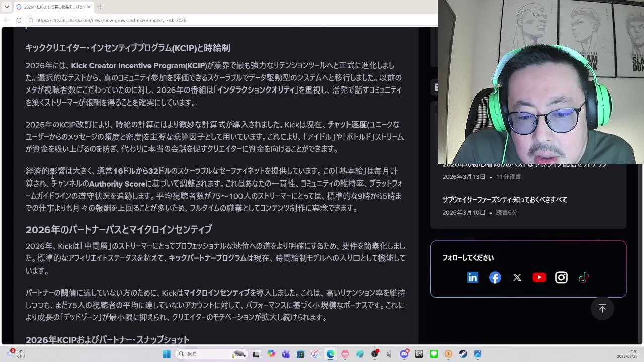Click bold text インタラクションクオリティ
Viewport: 644px width, 362px height.
pyautogui.click(x=256, y=90)
